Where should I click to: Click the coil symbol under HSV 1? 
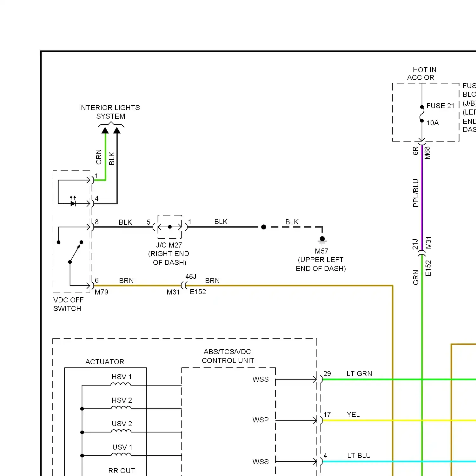[x=121, y=384]
